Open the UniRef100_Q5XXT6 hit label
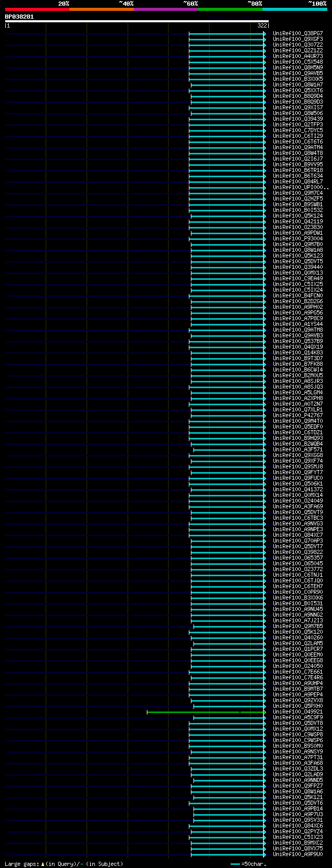 pos(298,91)
